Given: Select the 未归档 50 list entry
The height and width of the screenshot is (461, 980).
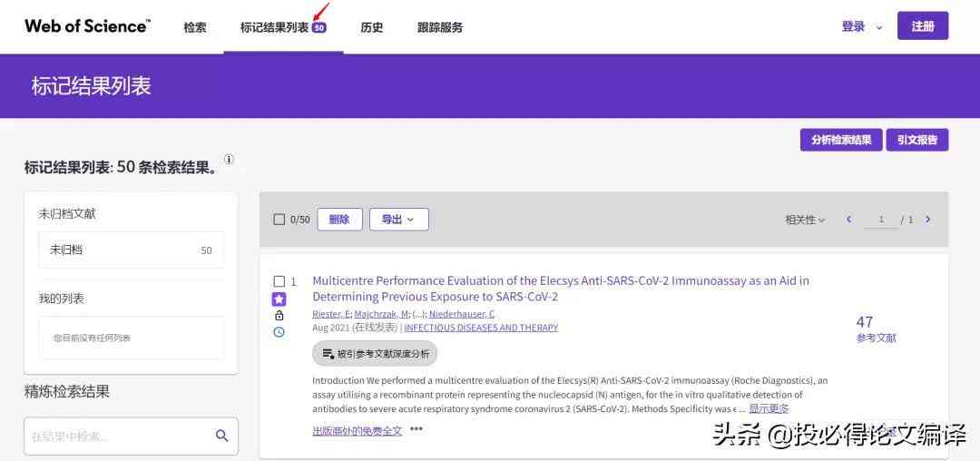Looking at the screenshot, I should (x=132, y=250).
